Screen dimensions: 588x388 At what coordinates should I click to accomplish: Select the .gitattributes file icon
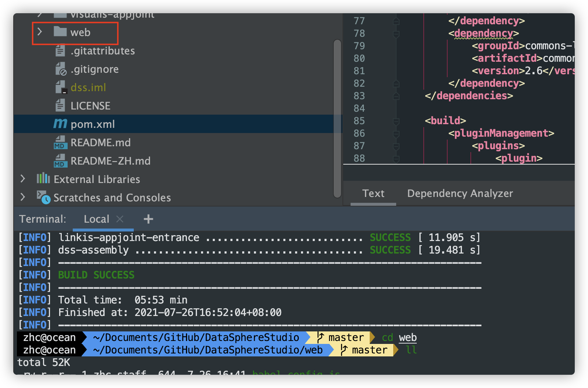click(x=60, y=51)
